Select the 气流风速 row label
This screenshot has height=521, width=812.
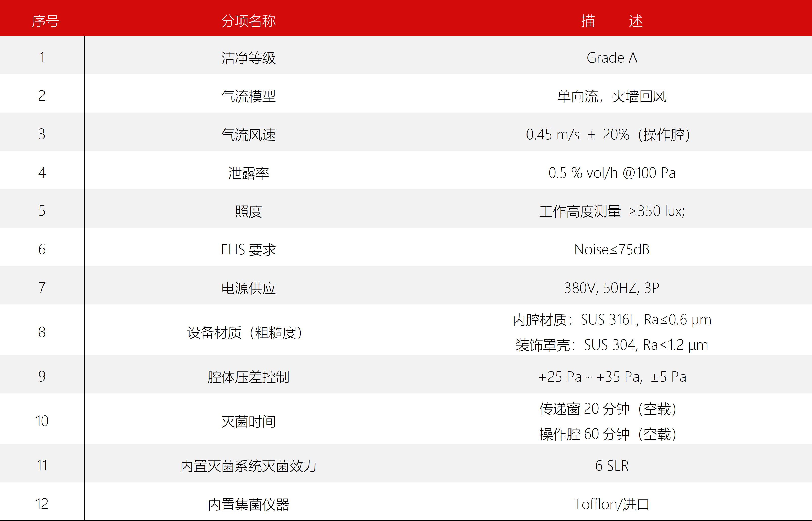[249, 135]
